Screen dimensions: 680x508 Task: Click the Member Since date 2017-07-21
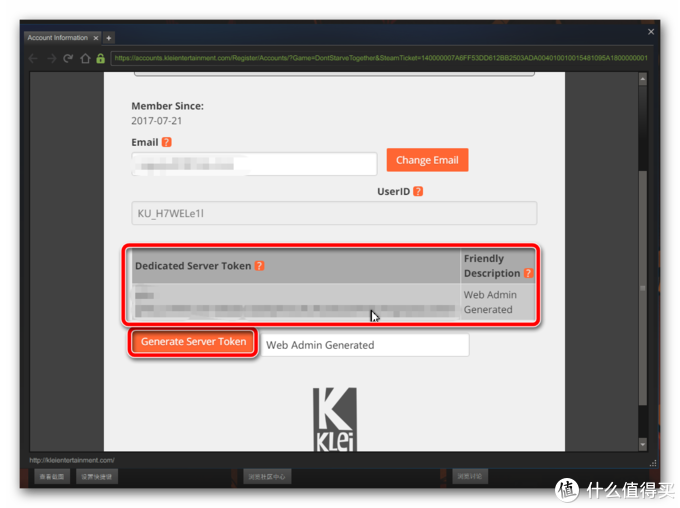coord(157,121)
